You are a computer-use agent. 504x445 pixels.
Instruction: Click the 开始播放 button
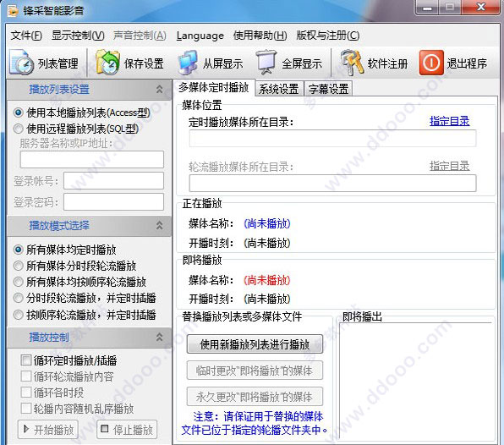[48, 430]
